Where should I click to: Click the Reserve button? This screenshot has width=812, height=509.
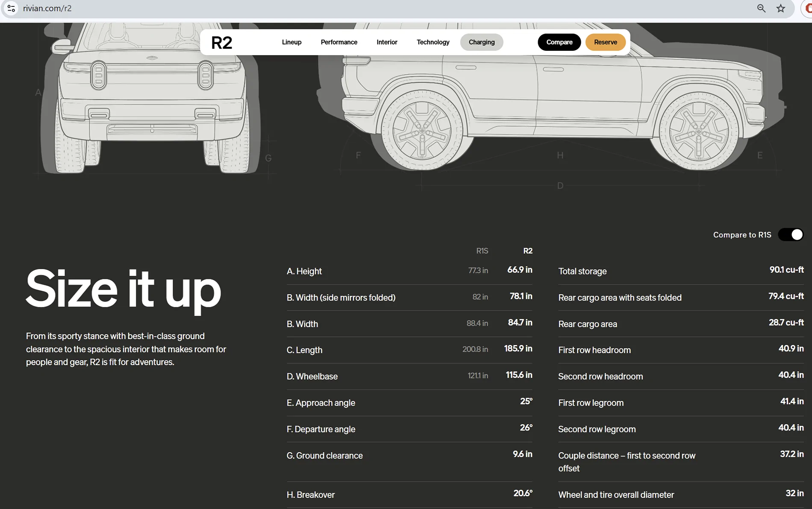pos(606,42)
